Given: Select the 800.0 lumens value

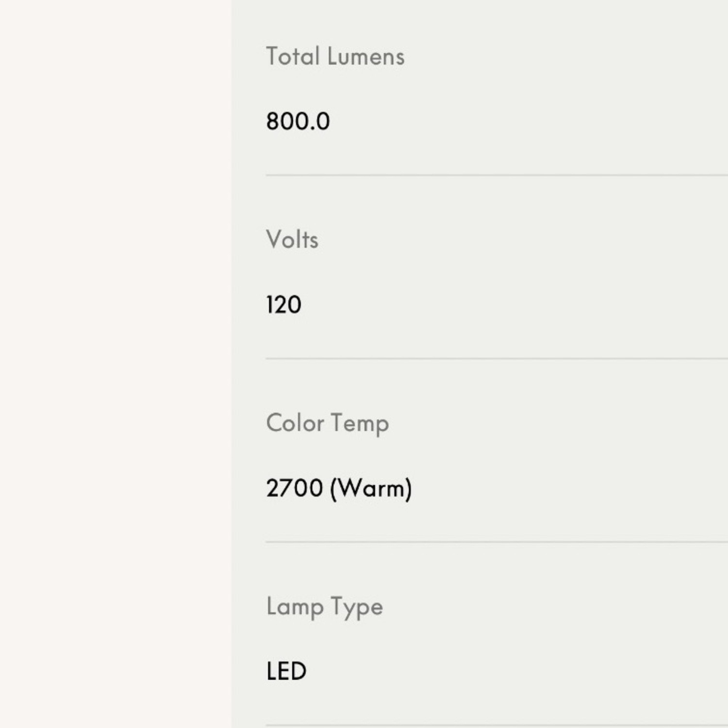Looking at the screenshot, I should pyautogui.click(x=298, y=121).
